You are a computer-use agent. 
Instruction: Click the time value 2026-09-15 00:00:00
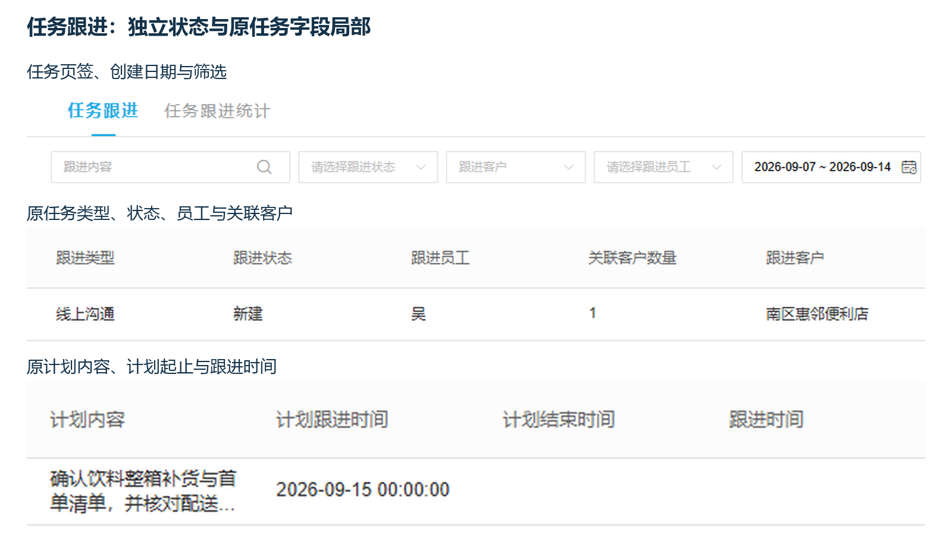pyautogui.click(x=363, y=490)
